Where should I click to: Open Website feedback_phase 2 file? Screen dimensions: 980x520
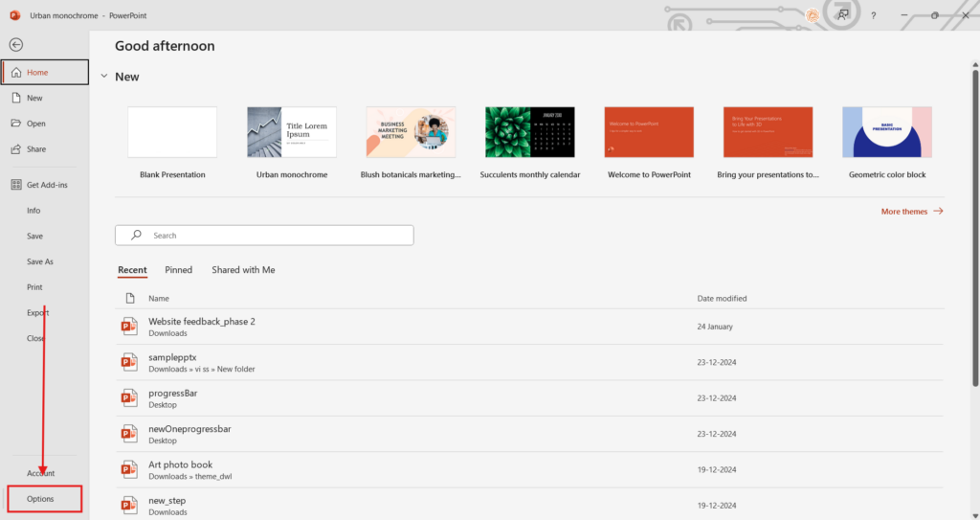(202, 322)
